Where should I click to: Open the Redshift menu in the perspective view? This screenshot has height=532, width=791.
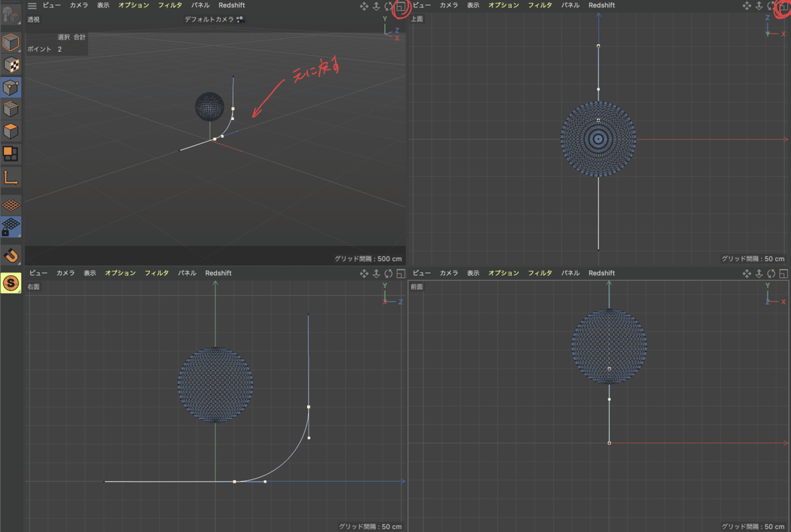pyautogui.click(x=231, y=5)
